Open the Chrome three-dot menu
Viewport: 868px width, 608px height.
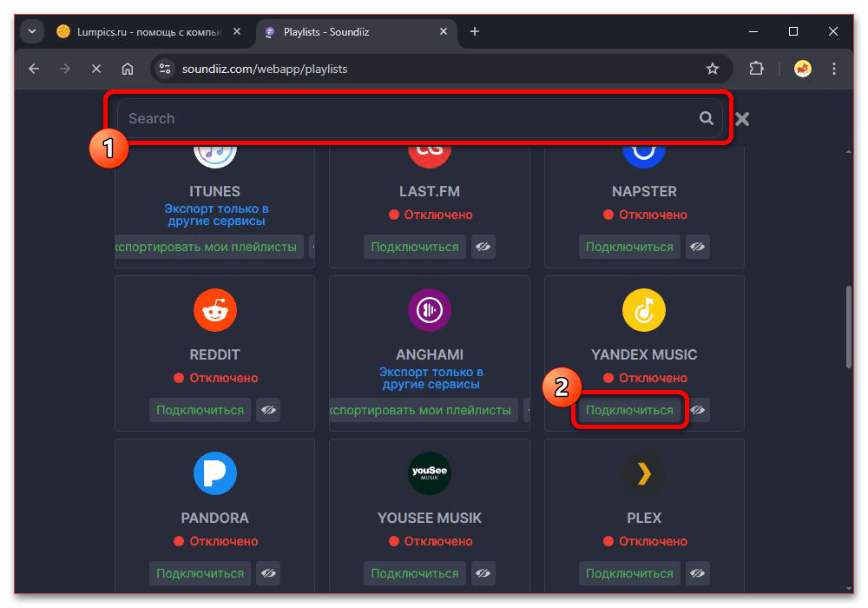[x=834, y=69]
